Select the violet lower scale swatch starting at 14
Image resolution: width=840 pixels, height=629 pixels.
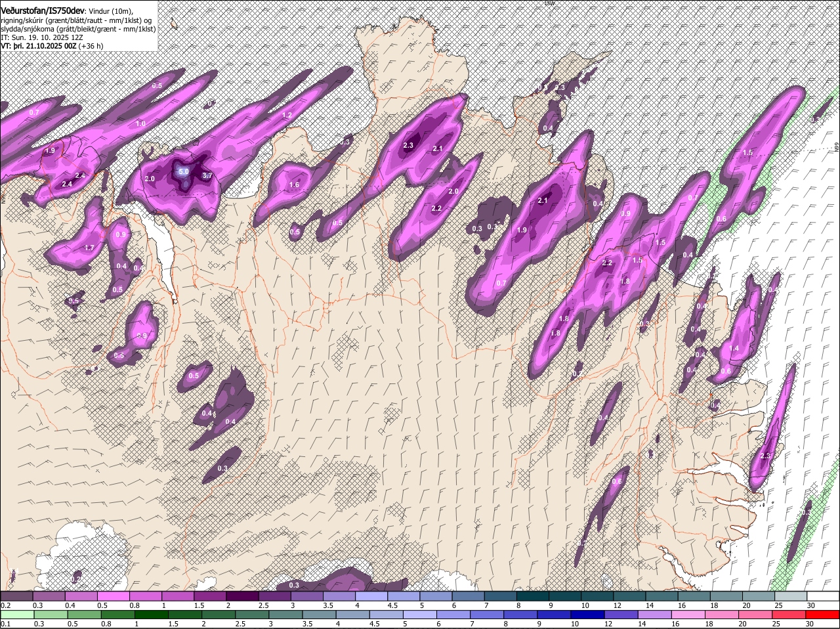(x=654, y=615)
